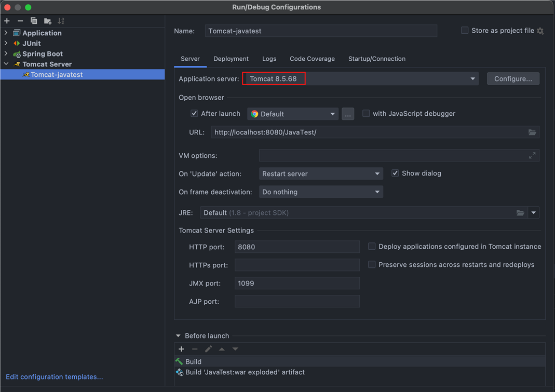The height and width of the screenshot is (392, 555).
Task: Expand the VM options field
Action: click(x=532, y=155)
